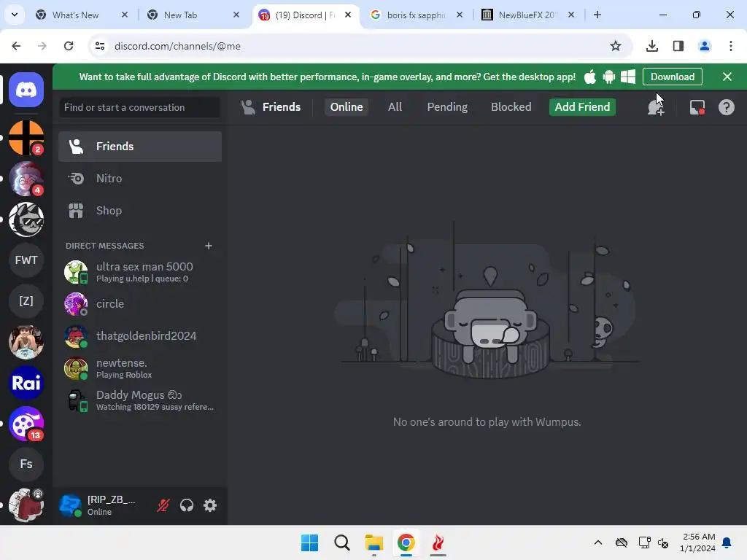Click the New Group DM icon

[x=656, y=107]
